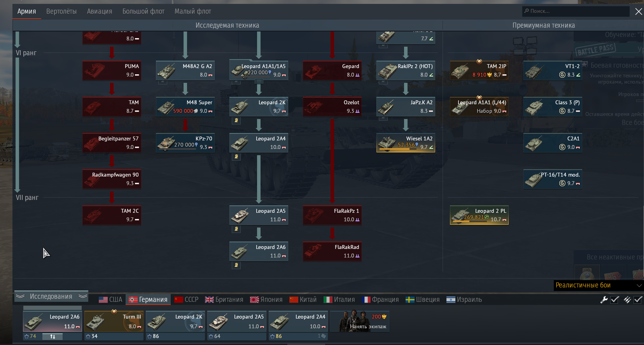Click into the Поиск search field
Image resolution: width=644 pixels, height=345 pixels.
(576, 11)
